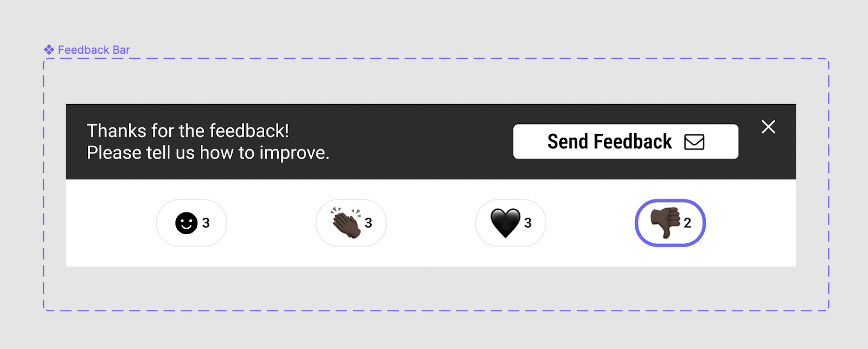The height and width of the screenshot is (349, 868).
Task: Toggle the highlighted thumbs down reaction pill
Action: (x=670, y=223)
